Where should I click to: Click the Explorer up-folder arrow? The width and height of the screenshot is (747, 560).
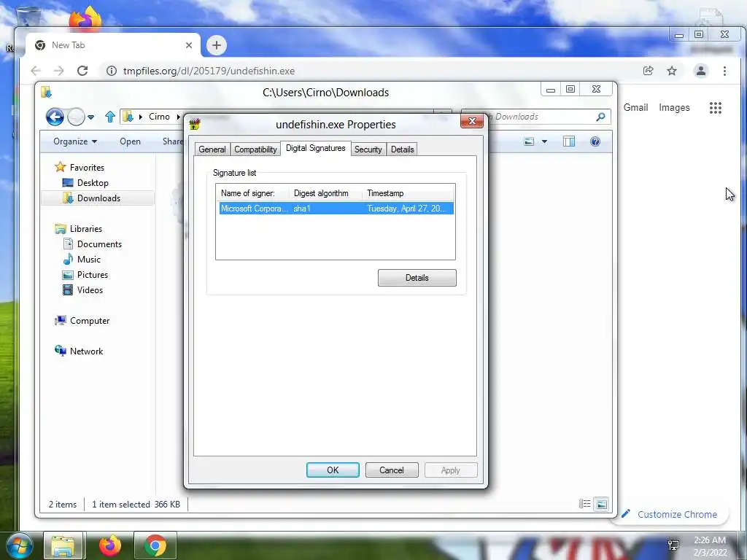110,117
